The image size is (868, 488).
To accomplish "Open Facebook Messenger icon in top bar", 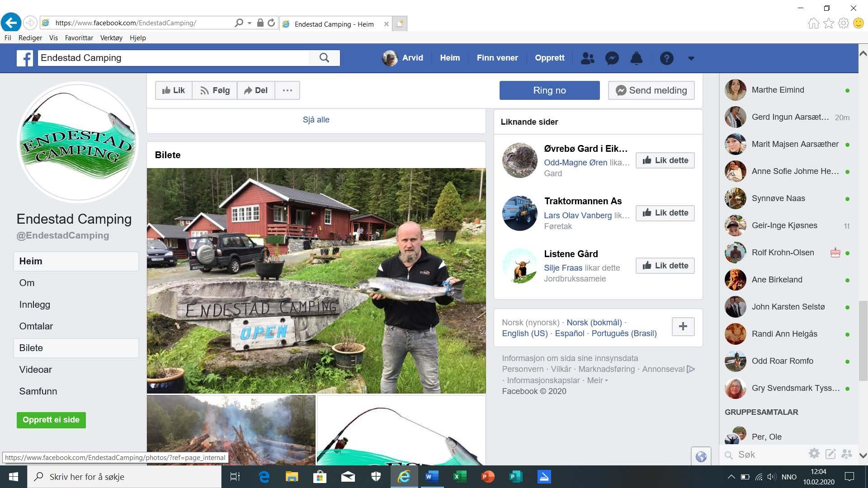I will tap(612, 58).
